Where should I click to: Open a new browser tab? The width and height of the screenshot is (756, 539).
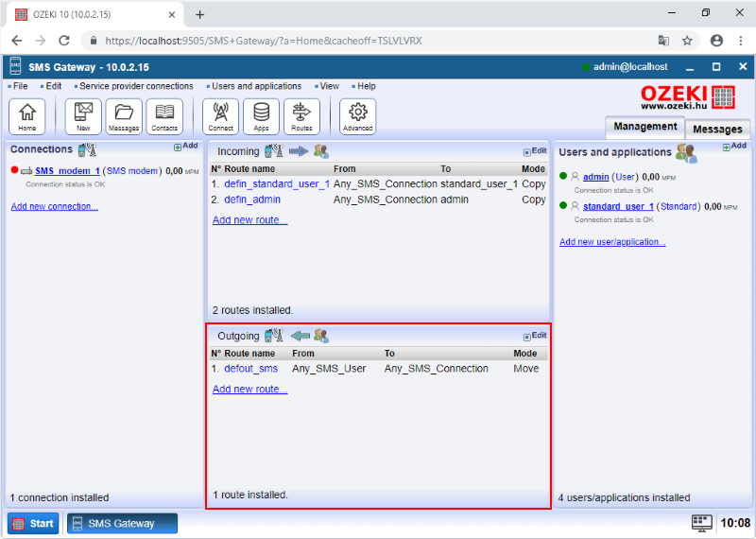[x=199, y=14]
